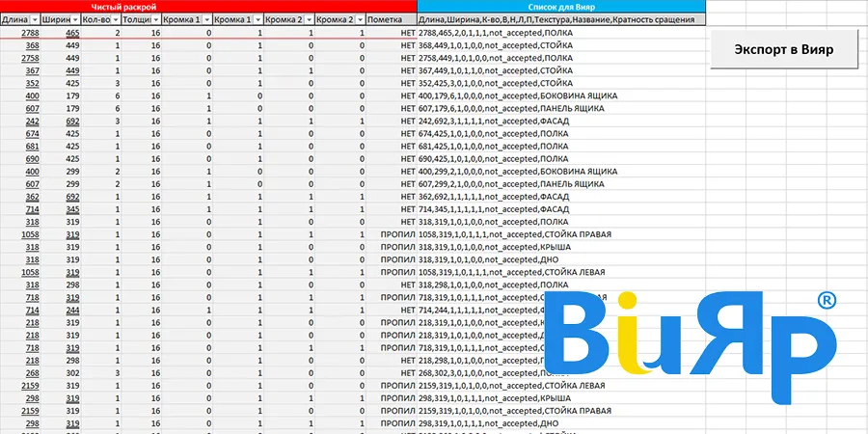The image size is (868, 434).
Task: Click the Пометка column header cell
Action: (x=391, y=19)
